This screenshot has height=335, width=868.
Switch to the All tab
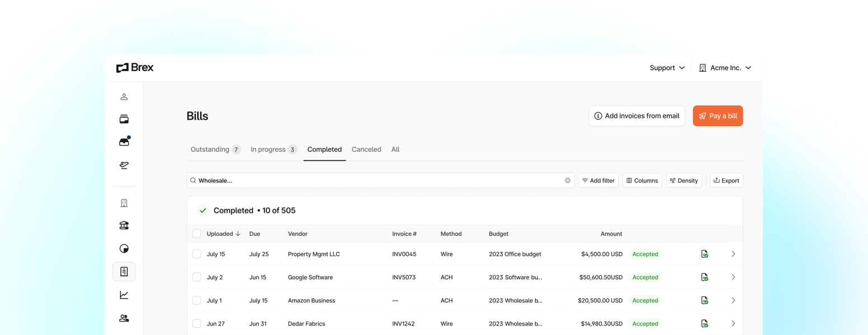tap(395, 150)
